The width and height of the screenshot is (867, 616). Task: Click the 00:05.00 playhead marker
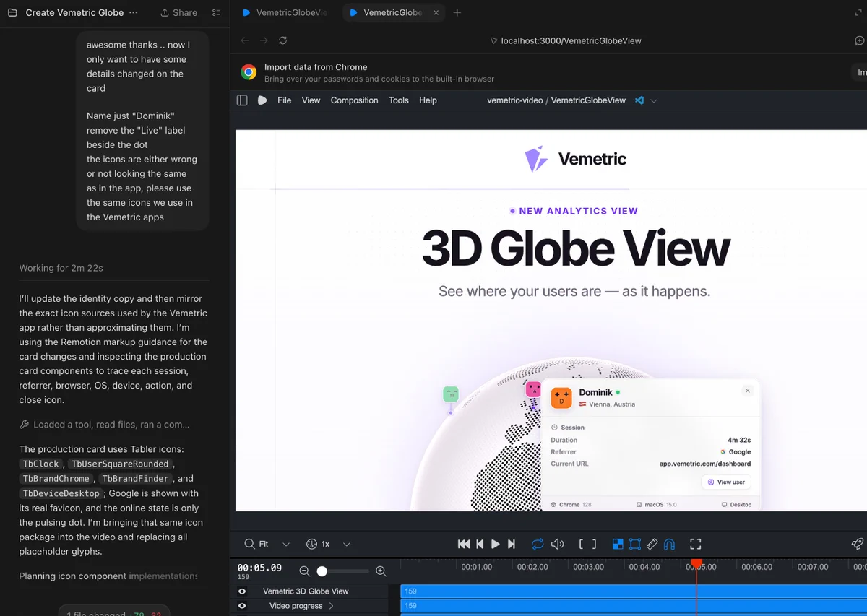pos(696,563)
